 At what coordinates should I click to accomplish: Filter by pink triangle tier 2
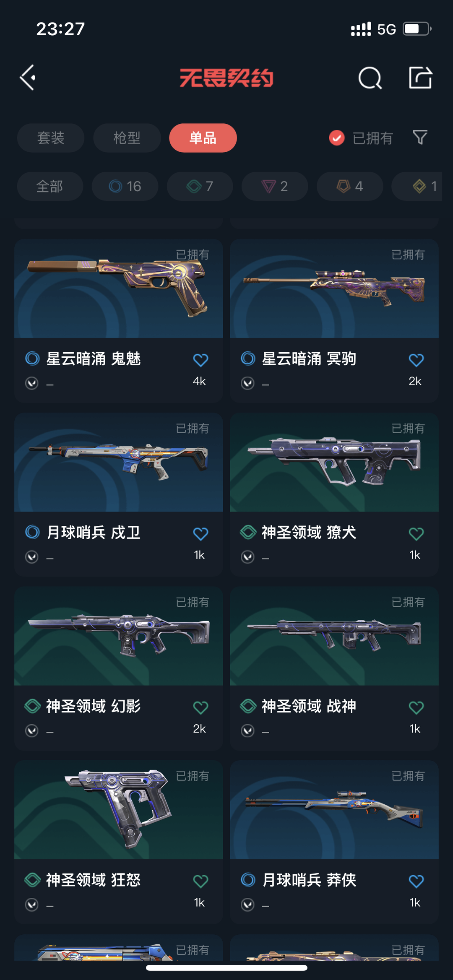(275, 186)
